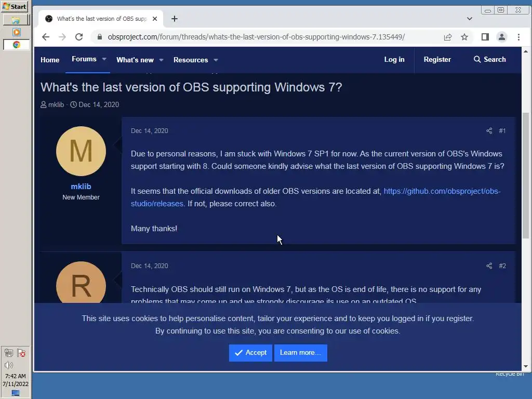
Task: Share this page via address bar icon
Action: point(448,37)
